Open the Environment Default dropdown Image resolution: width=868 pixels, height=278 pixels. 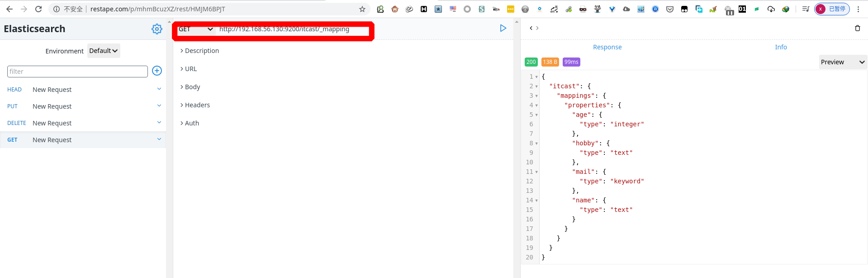[x=104, y=51]
